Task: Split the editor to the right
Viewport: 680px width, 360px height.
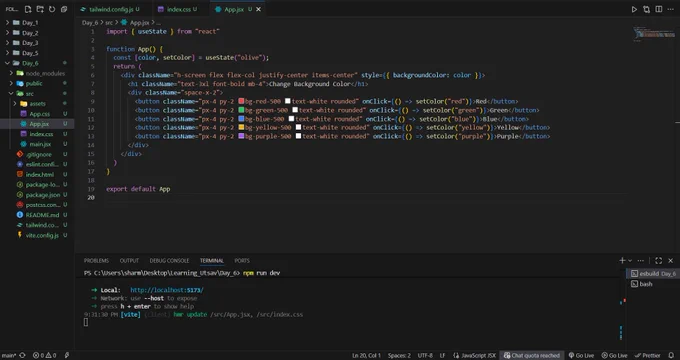Action: coord(659,9)
